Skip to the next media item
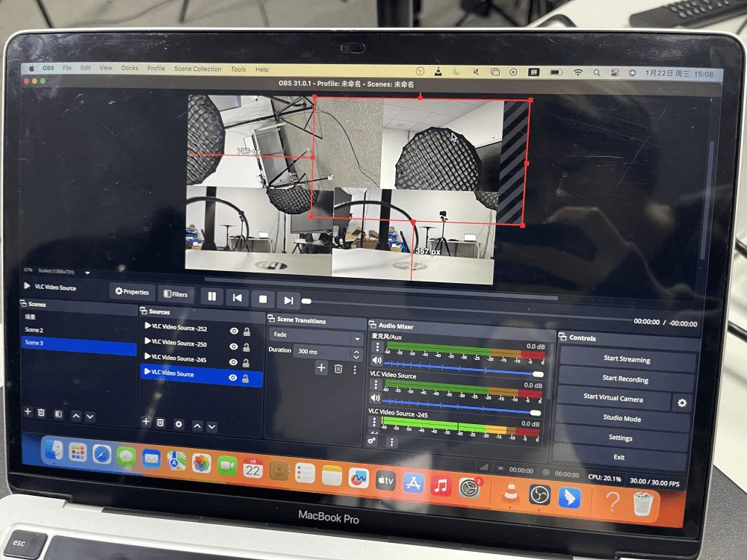 tap(288, 300)
